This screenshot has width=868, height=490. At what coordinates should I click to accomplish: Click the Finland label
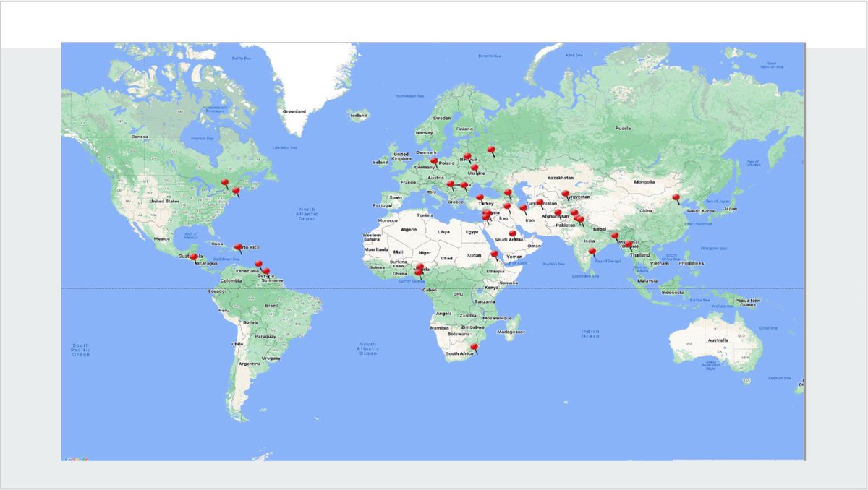[464, 129]
